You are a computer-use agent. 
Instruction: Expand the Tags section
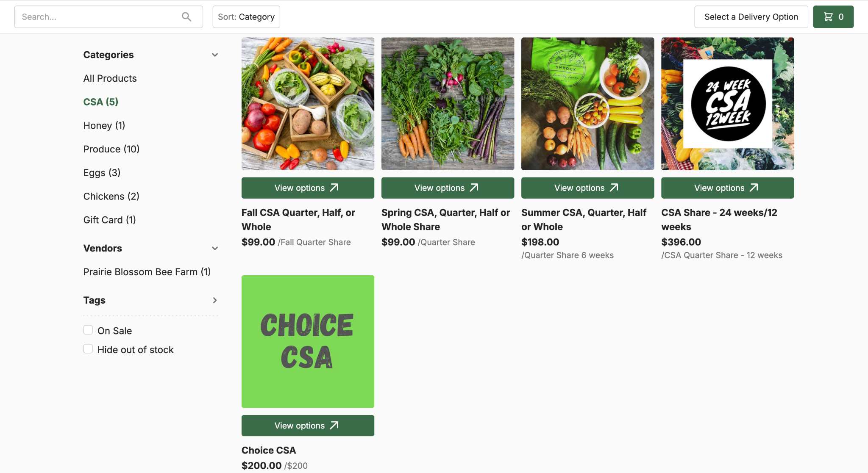(215, 300)
